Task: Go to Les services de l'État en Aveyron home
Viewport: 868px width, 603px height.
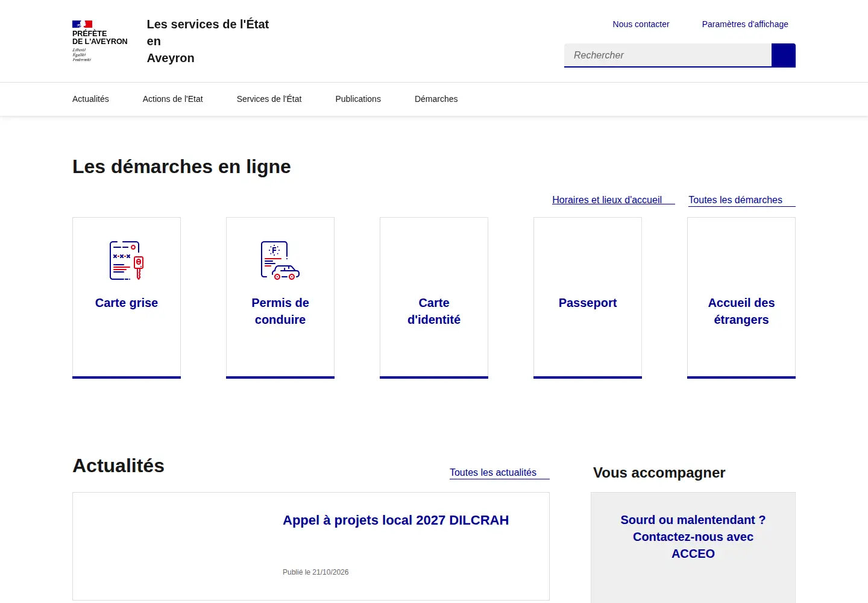Action: tap(208, 41)
